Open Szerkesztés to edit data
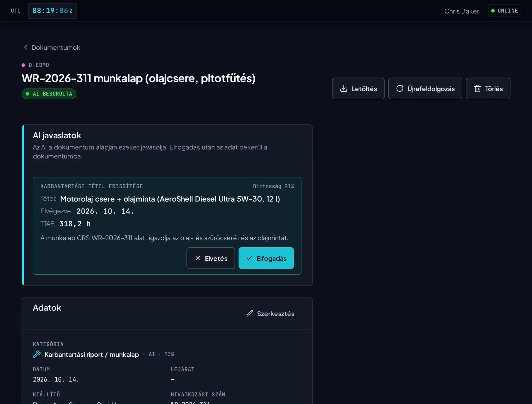This screenshot has width=532, height=404. 270,314
